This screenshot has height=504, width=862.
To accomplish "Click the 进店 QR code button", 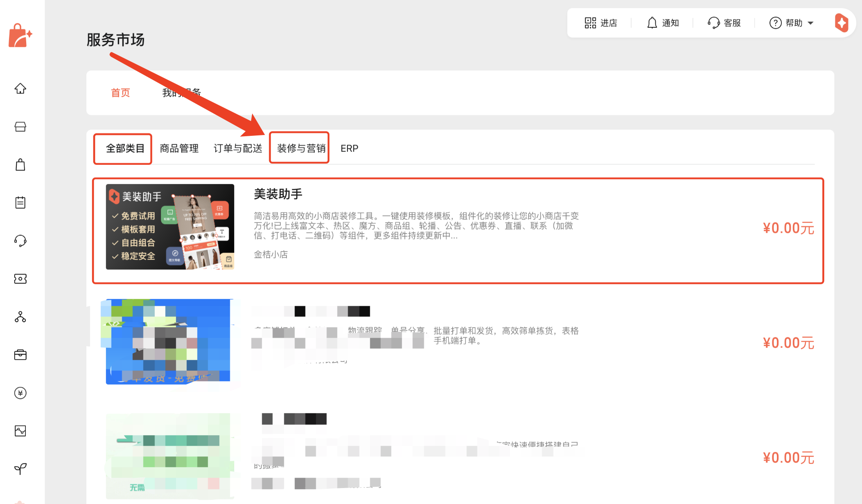I will [600, 23].
